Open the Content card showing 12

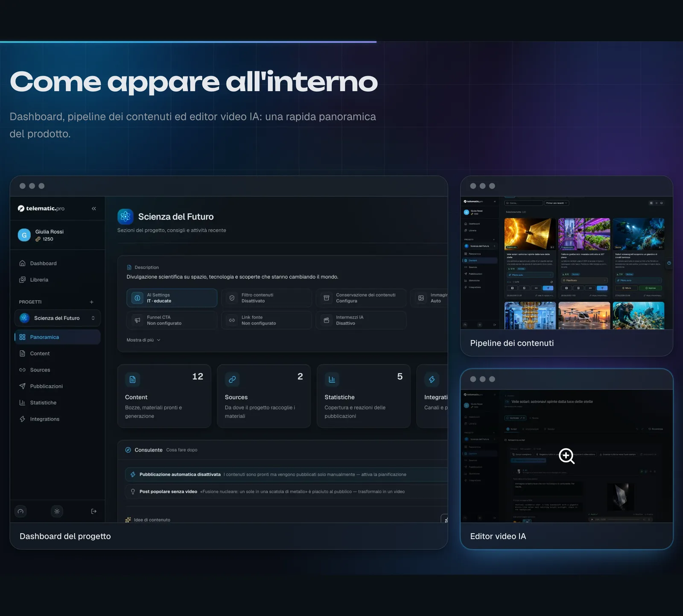[x=164, y=396]
